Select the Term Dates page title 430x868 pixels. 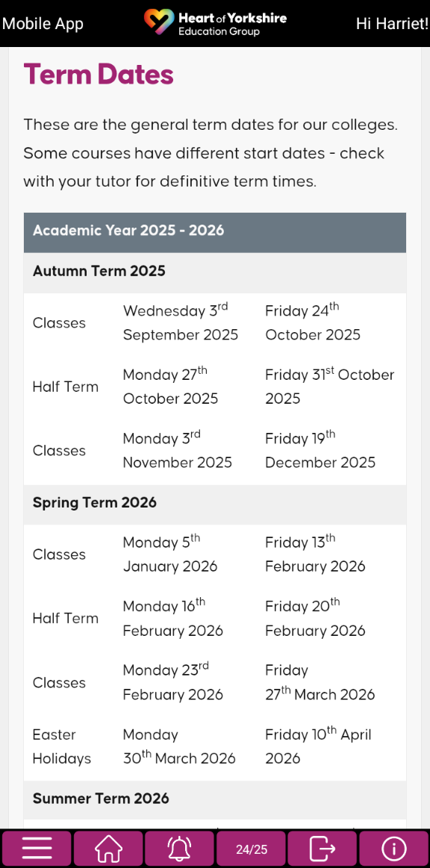[x=99, y=74]
